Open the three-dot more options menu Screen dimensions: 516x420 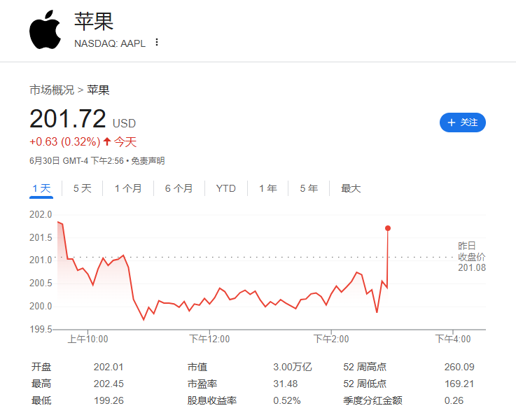click(157, 42)
